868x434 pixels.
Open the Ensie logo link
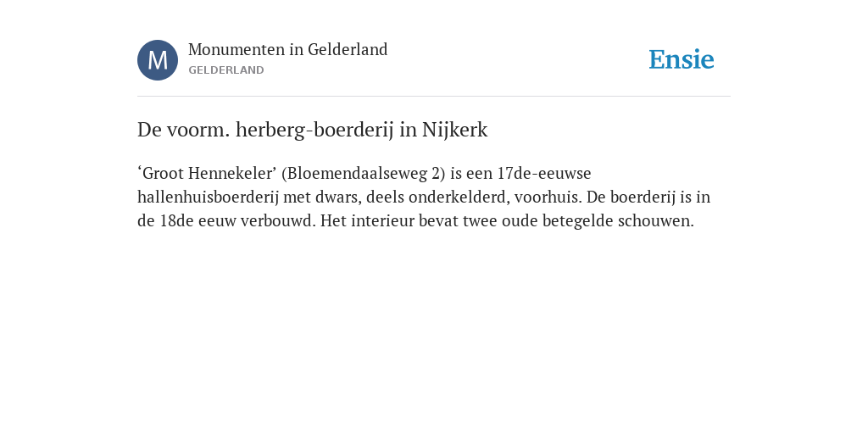pos(682,59)
